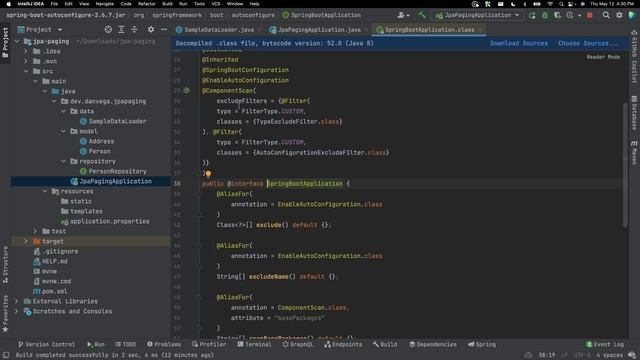Hide the Project panel with minus icon
The image size is (640, 360).
click(x=164, y=29)
